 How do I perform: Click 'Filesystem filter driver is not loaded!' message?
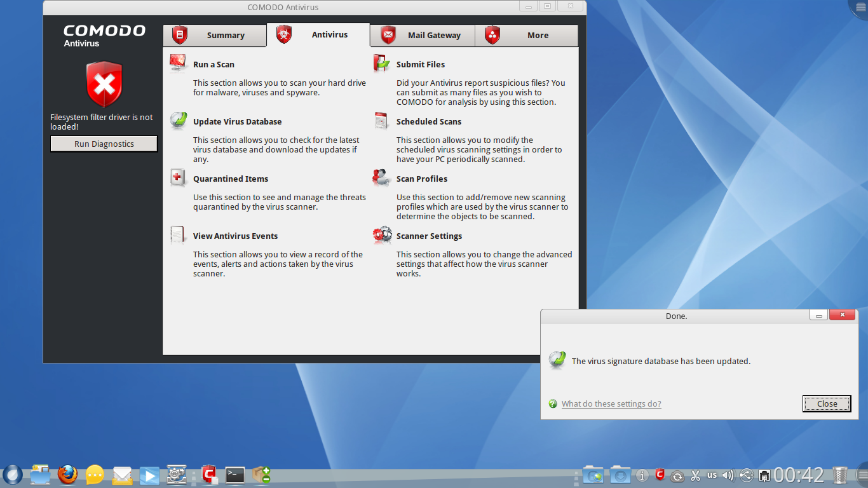pos(102,122)
